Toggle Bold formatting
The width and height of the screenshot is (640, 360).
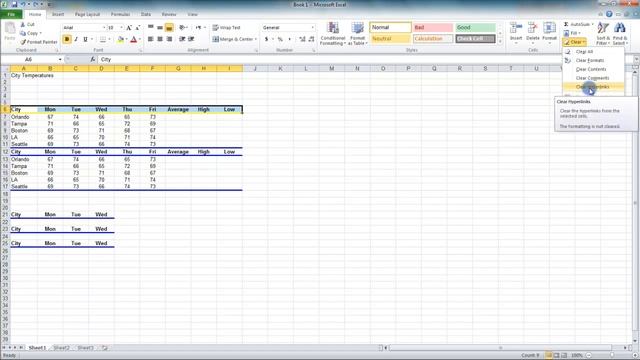[x=67, y=39]
